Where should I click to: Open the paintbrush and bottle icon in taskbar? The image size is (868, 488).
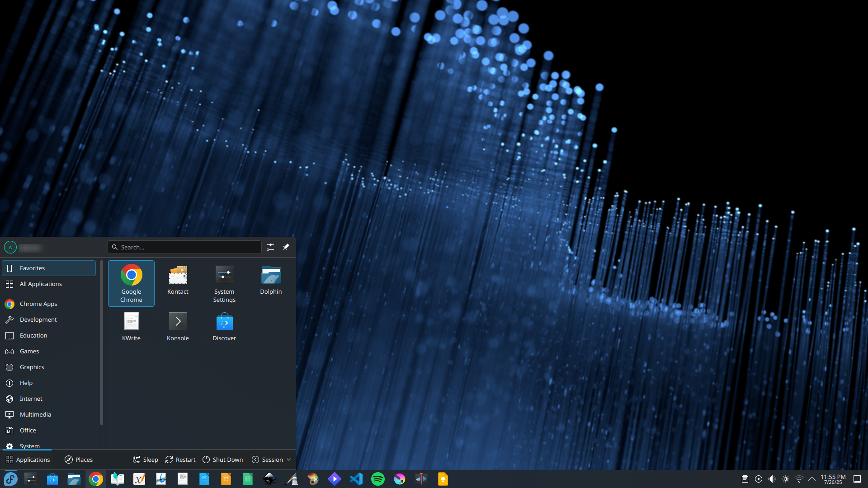click(291, 479)
